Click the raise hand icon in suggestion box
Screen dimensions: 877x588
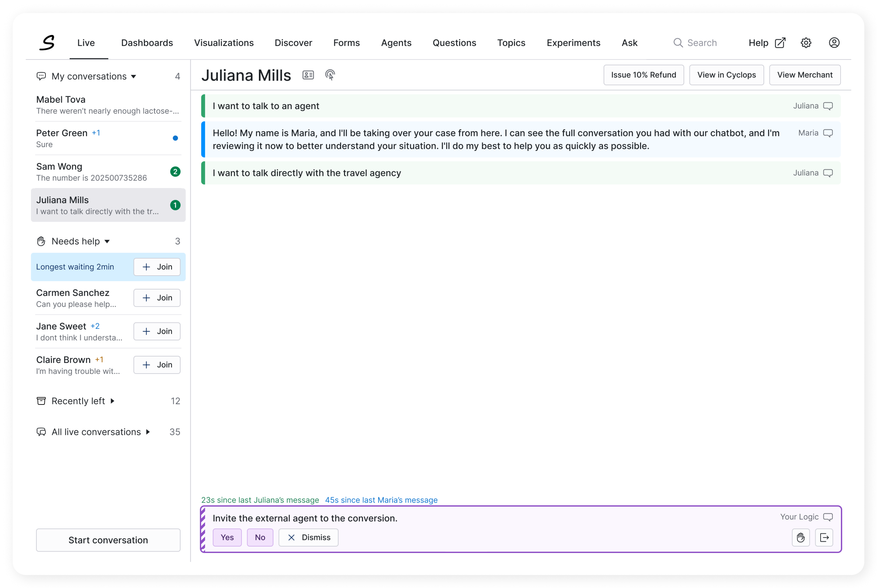pos(800,537)
